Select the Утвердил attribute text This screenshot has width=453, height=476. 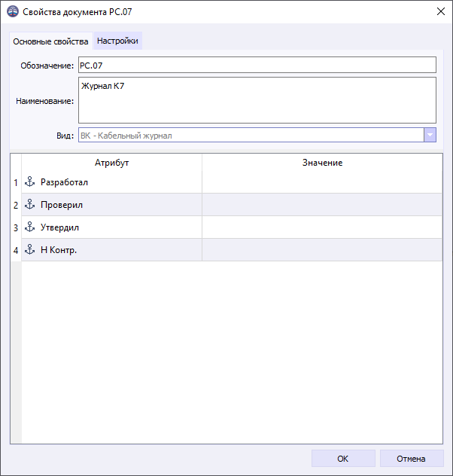(59, 227)
